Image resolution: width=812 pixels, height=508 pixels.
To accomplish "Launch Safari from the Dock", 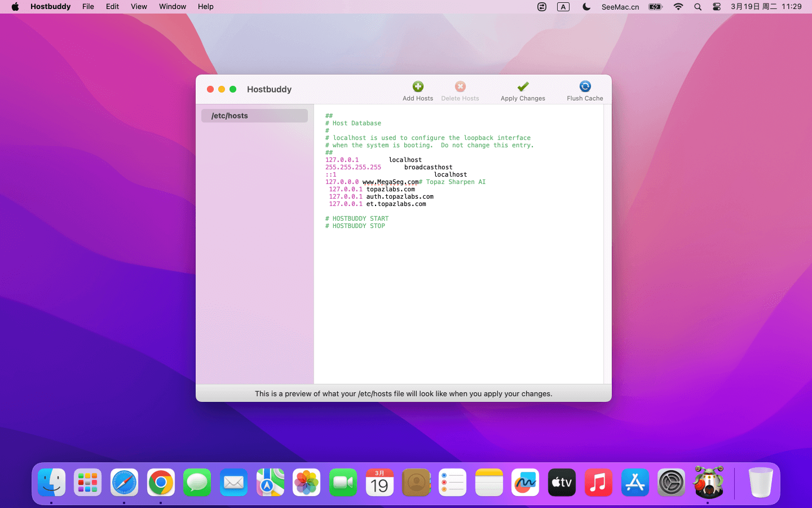I will point(124,483).
